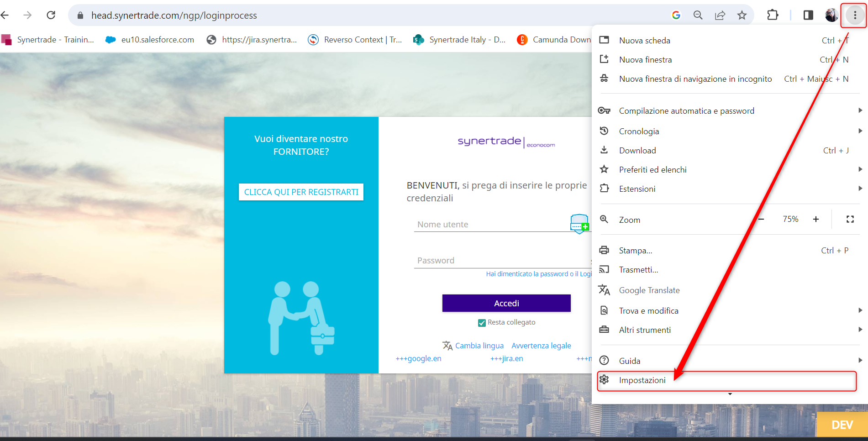Open eu10.salesforce.com bookmark
Screen dimensions: 868x441
[150, 40]
